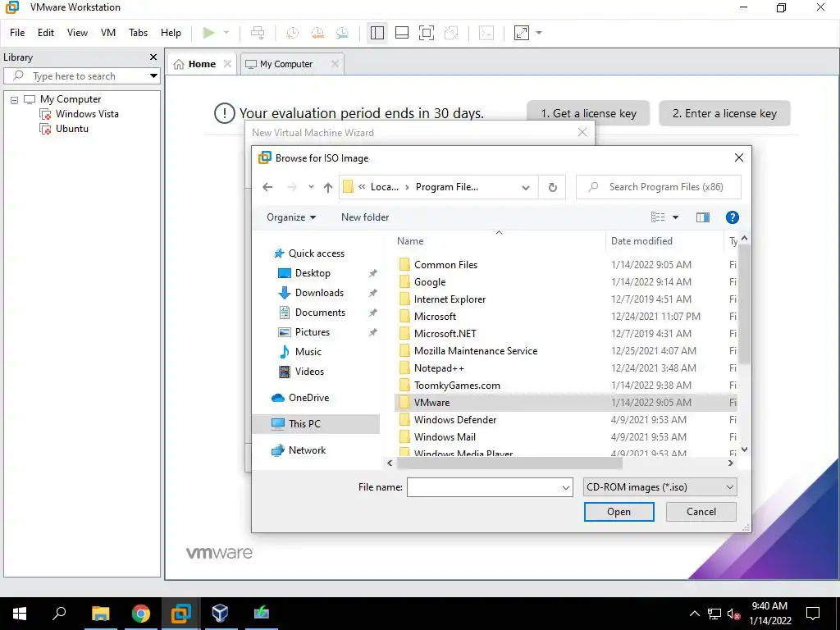This screenshot has width=840, height=630.
Task: Collapse the My Computer tree node
Action: [14, 99]
